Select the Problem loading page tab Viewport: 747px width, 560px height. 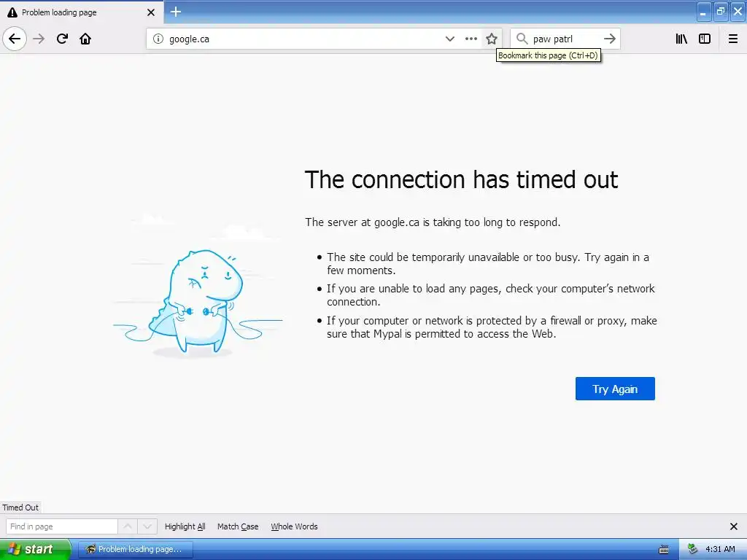tap(82, 12)
